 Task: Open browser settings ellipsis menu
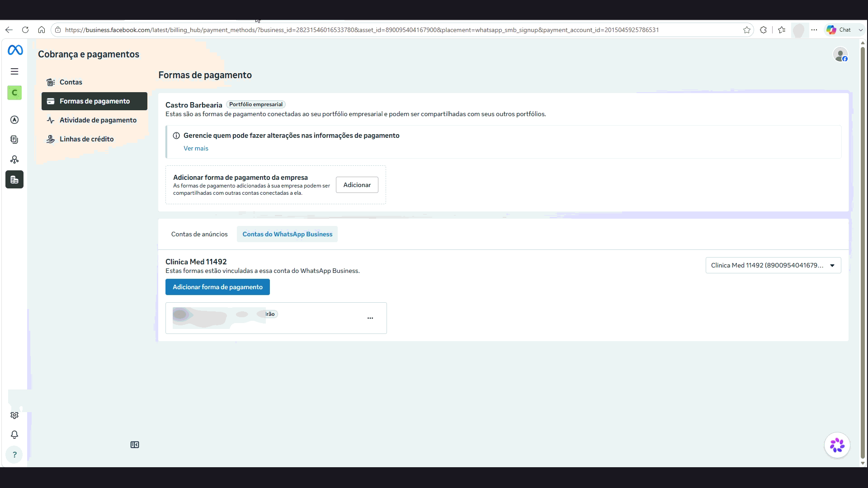point(814,30)
